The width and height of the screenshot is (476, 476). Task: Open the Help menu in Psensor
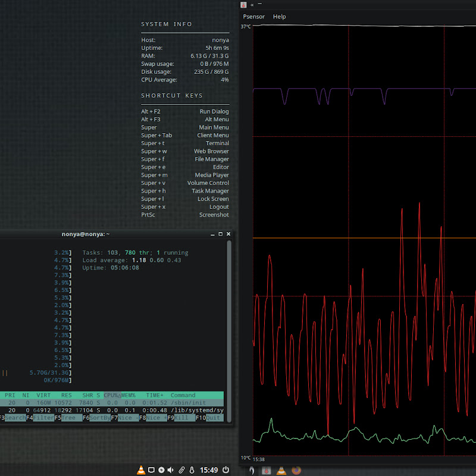pyautogui.click(x=279, y=17)
